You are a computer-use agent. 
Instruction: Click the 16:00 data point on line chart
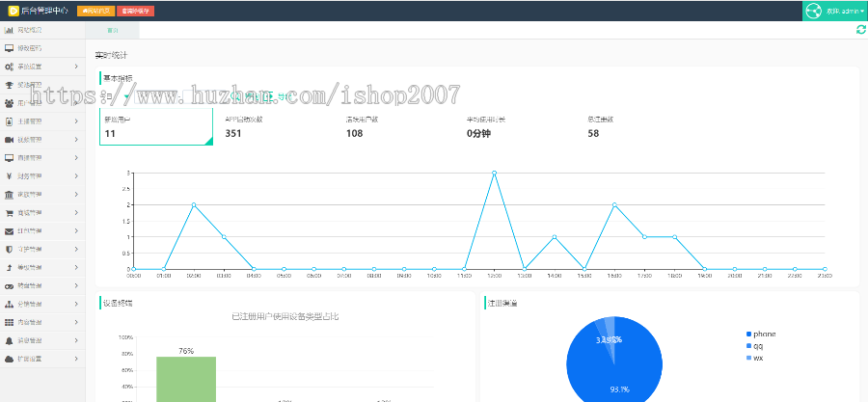(x=614, y=204)
